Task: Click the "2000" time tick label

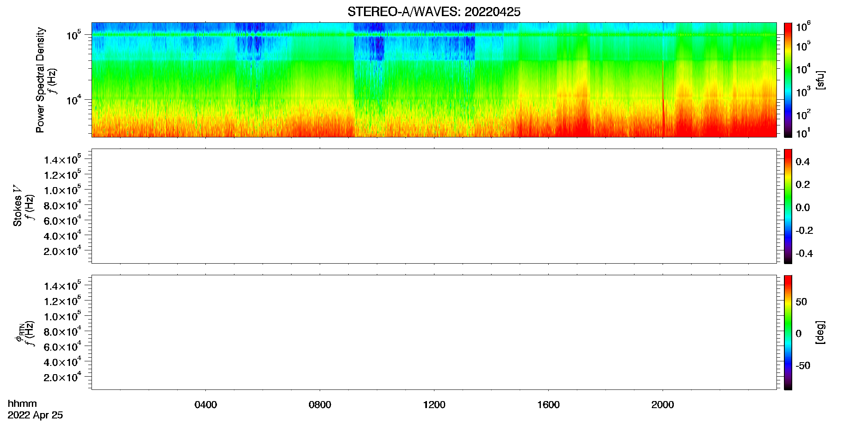Action: [663, 405]
